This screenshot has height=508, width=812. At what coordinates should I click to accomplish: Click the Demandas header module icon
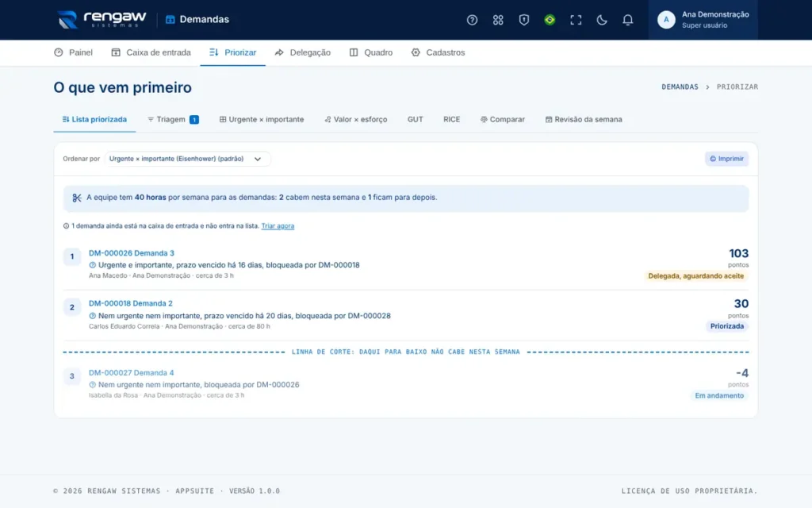click(x=170, y=20)
